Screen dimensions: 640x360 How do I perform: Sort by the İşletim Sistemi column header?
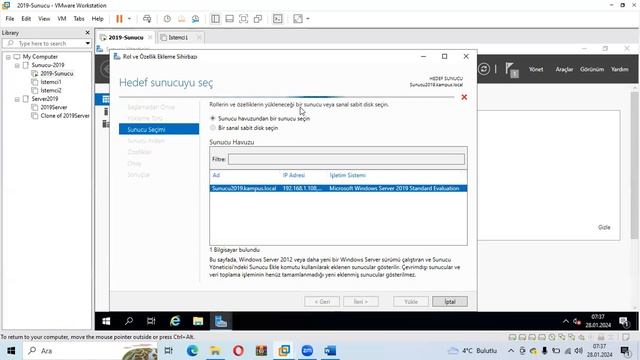point(347,175)
